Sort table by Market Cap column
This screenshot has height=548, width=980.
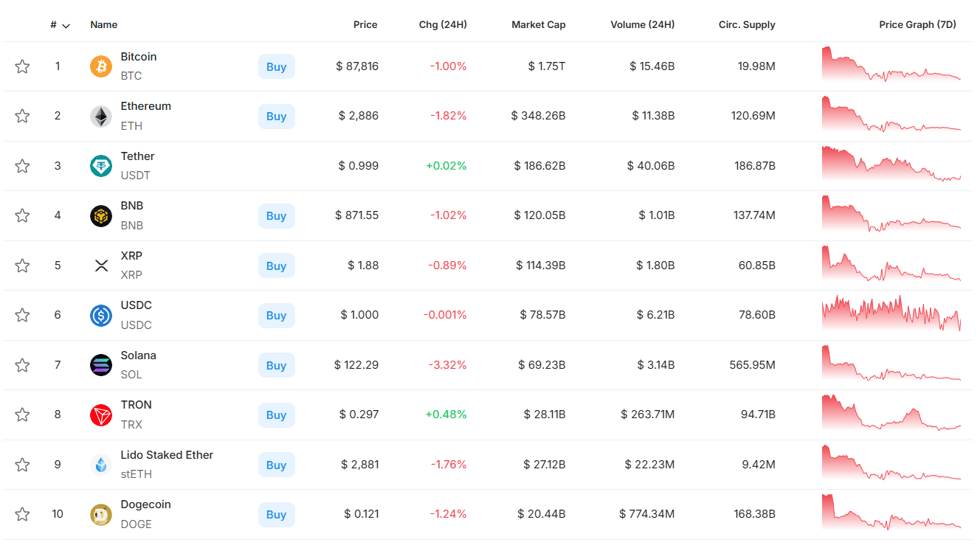click(x=538, y=24)
